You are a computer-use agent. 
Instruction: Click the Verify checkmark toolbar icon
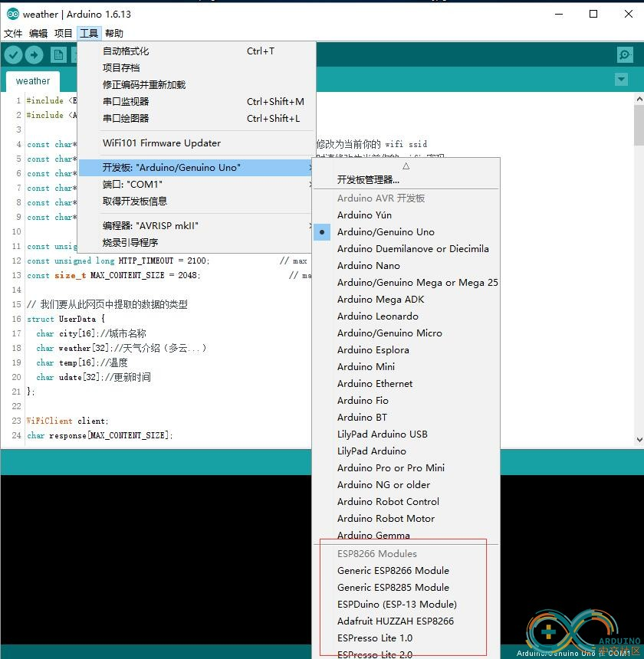pos(13,54)
